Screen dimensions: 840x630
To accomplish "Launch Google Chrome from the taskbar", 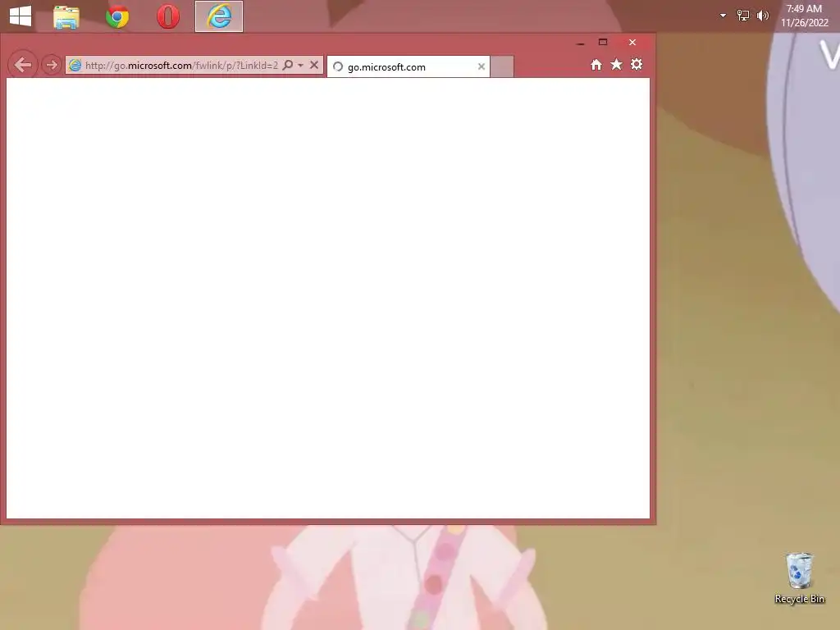I will 117,16.
